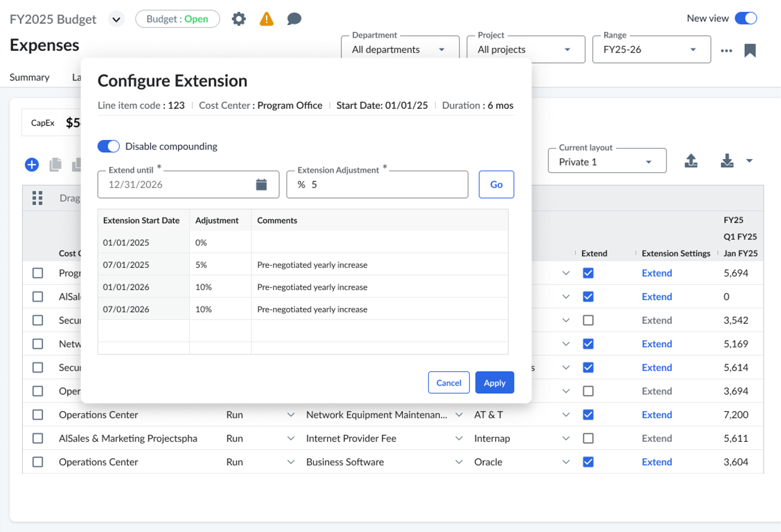This screenshot has width=781, height=532.
Task: Open the calendar icon in Extend until
Action: pyautogui.click(x=261, y=185)
